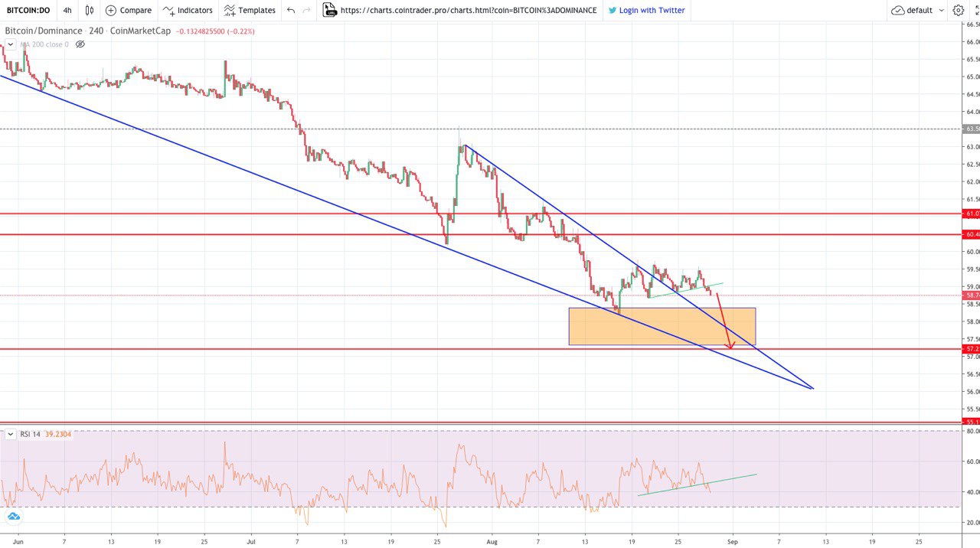Click the CoinMarketCap source text
The image size is (980, 548).
pos(140,31)
